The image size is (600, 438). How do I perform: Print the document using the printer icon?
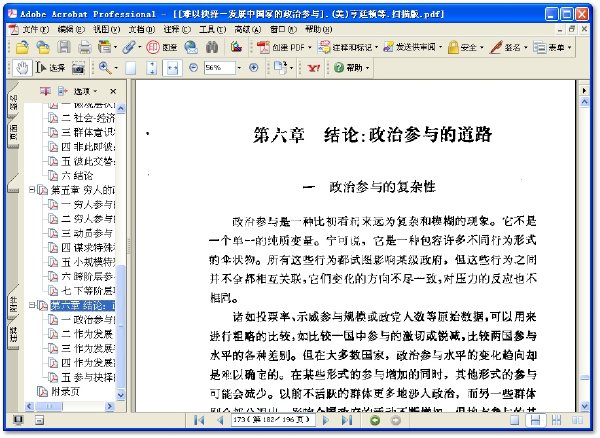click(84, 47)
